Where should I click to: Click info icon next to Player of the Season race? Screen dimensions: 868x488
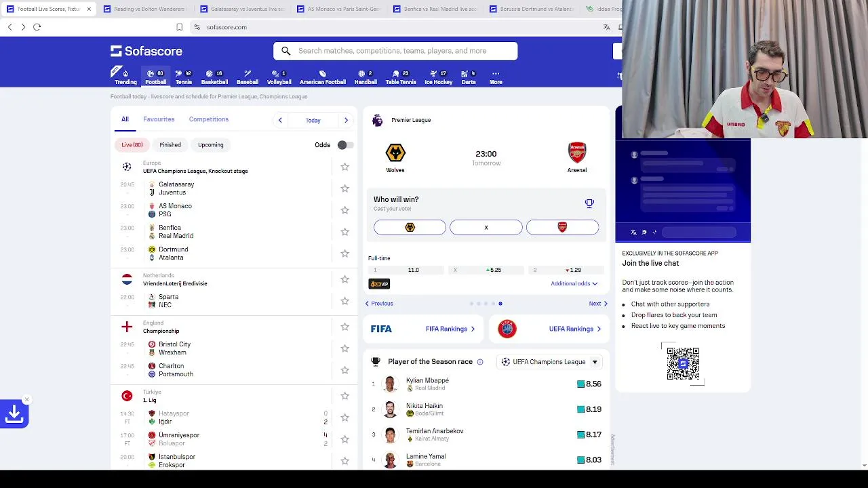pos(480,362)
